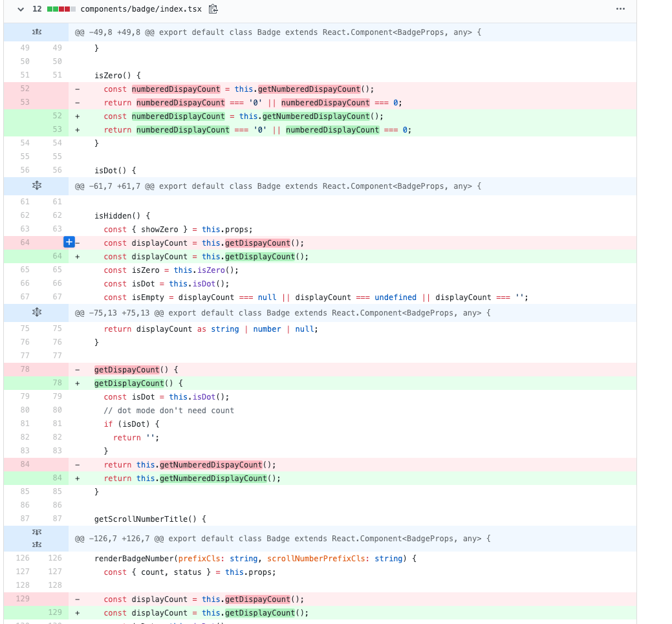Select line number 126 near renderBadgeNumber

click(24, 557)
